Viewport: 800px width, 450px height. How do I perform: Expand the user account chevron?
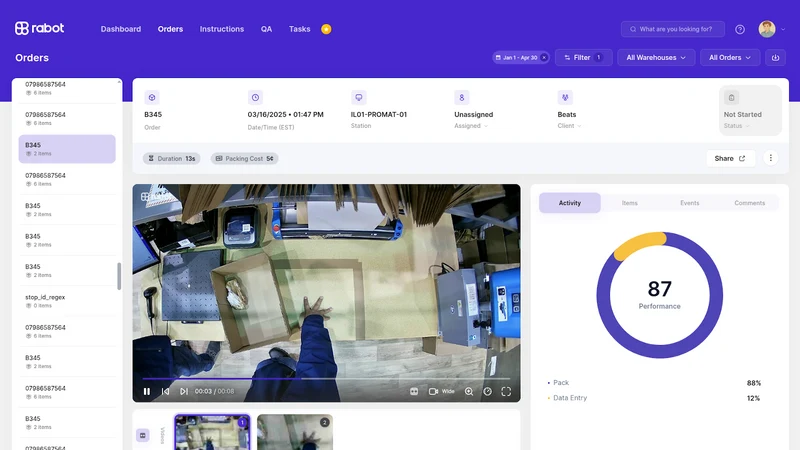pos(783,30)
